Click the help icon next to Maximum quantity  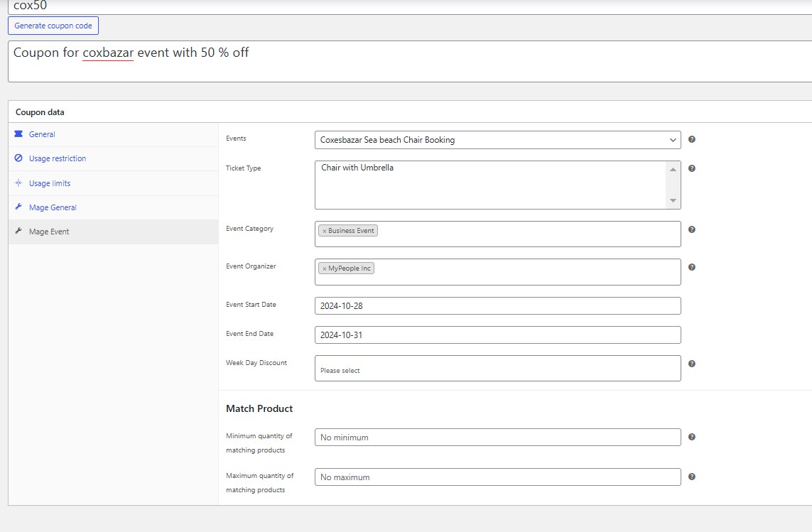coord(691,477)
